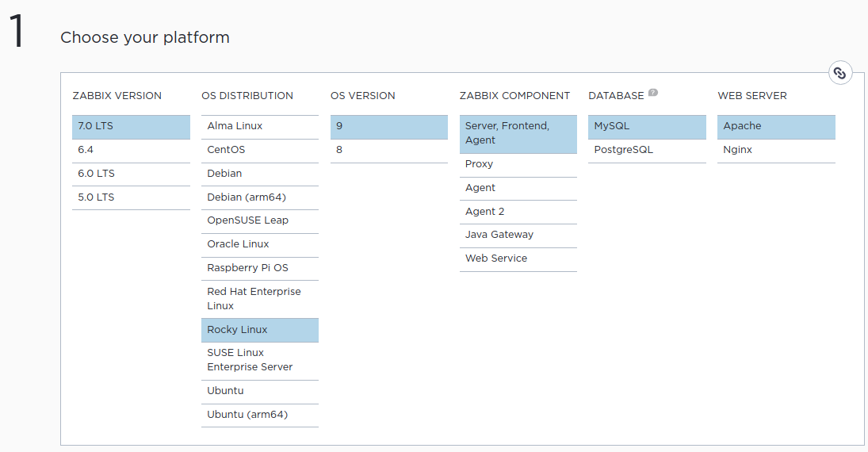The image size is (868, 452).
Task: Select 5.0 LTS Zabbix version
Action: click(x=131, y=197)
